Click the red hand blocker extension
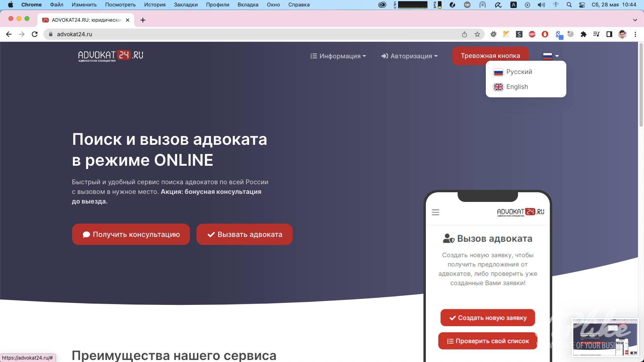644x362 pixels. click(x=545, y=34)
